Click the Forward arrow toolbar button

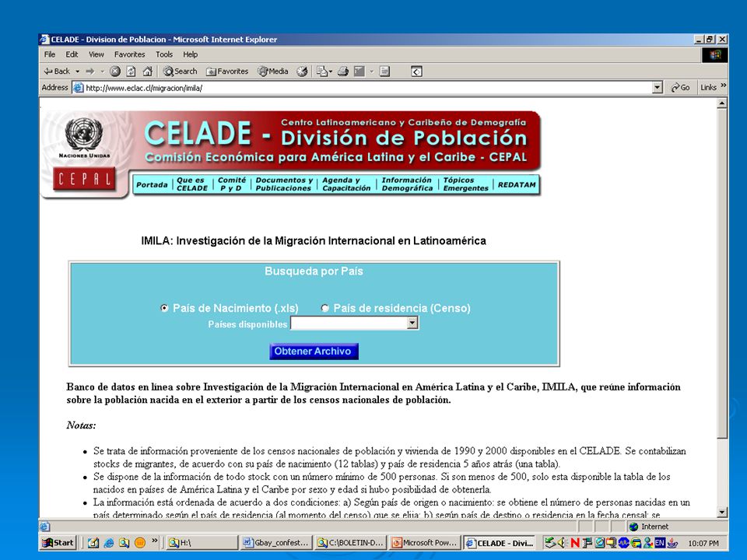(x=90, y=72)
